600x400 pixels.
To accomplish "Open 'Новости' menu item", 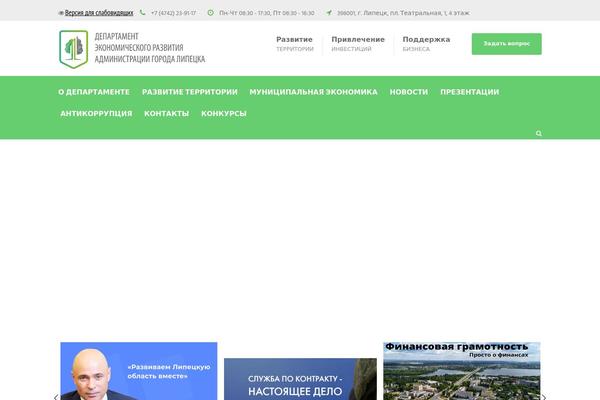I will coord(409,92).
